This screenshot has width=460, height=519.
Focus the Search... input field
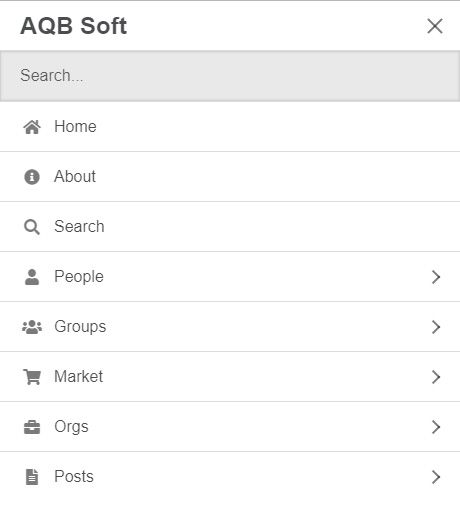[x=230, y=76]
